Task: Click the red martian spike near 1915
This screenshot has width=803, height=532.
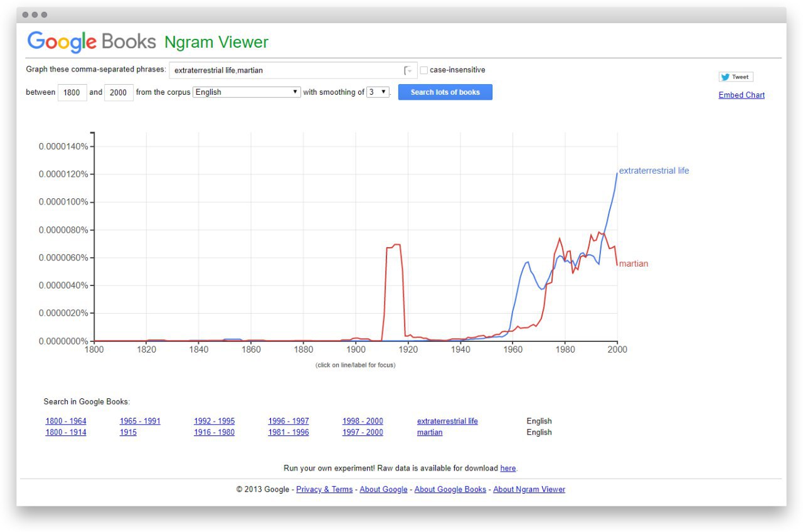Action: click(393, 246)
